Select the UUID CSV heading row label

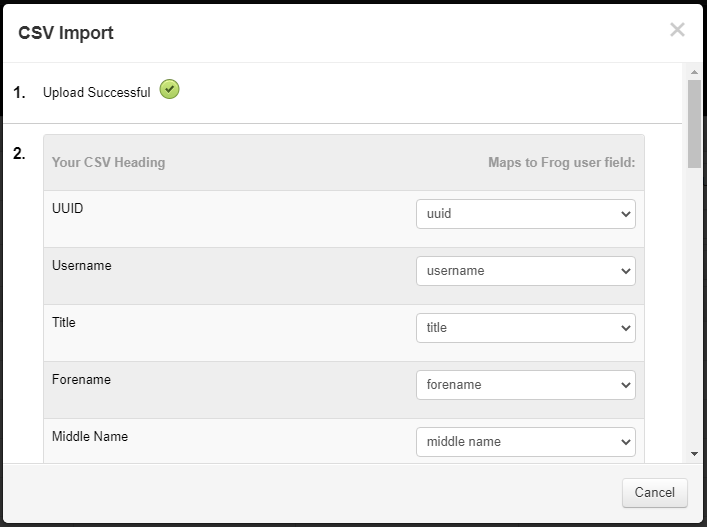pos(68,208)
